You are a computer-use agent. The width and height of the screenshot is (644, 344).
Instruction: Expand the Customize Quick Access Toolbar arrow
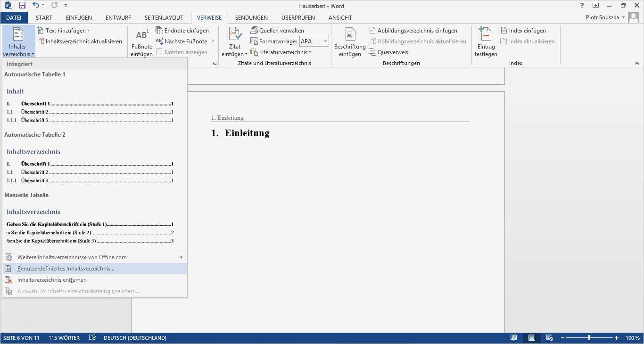pyautogui.click(x=66, y=6)
